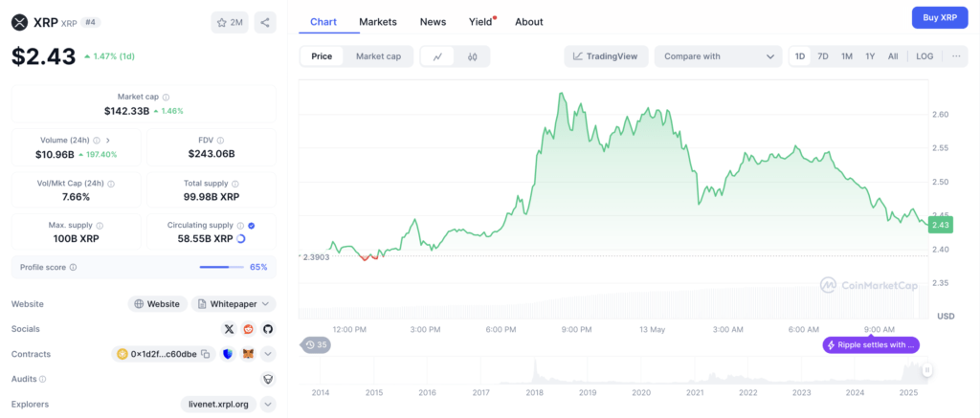Switch to the Markets tab
The height and width of the screenshot is (418, 980).
click(x=378, y=22)
